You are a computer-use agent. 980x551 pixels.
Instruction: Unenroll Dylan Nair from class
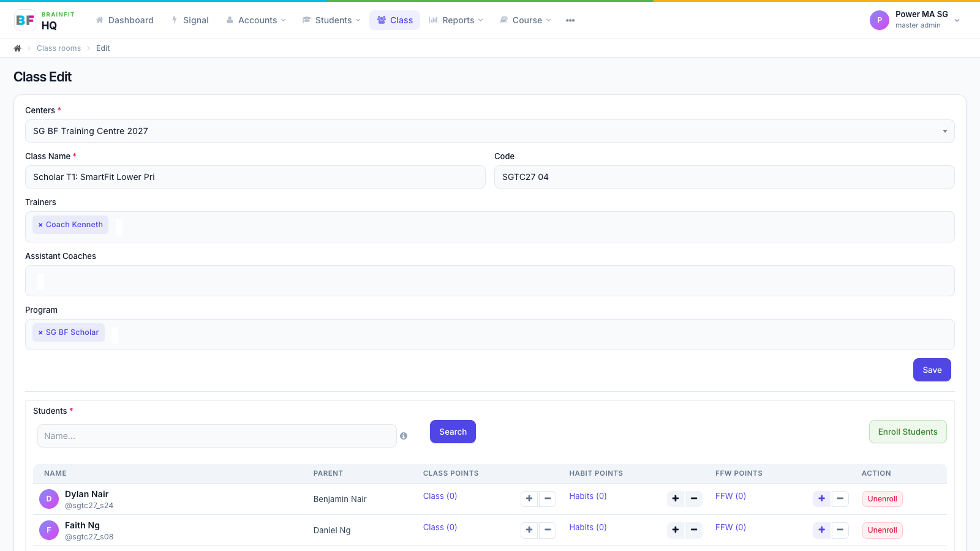[882, 499]
